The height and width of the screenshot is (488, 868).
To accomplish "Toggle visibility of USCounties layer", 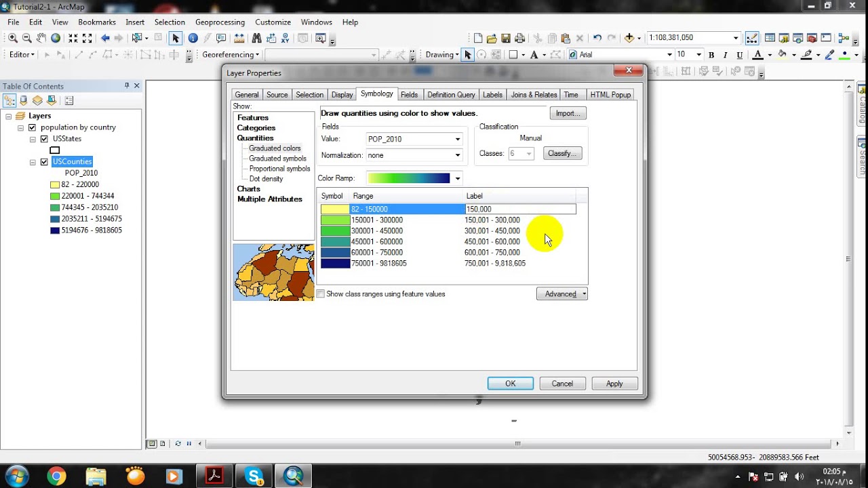I will click(x=44, y=162).
